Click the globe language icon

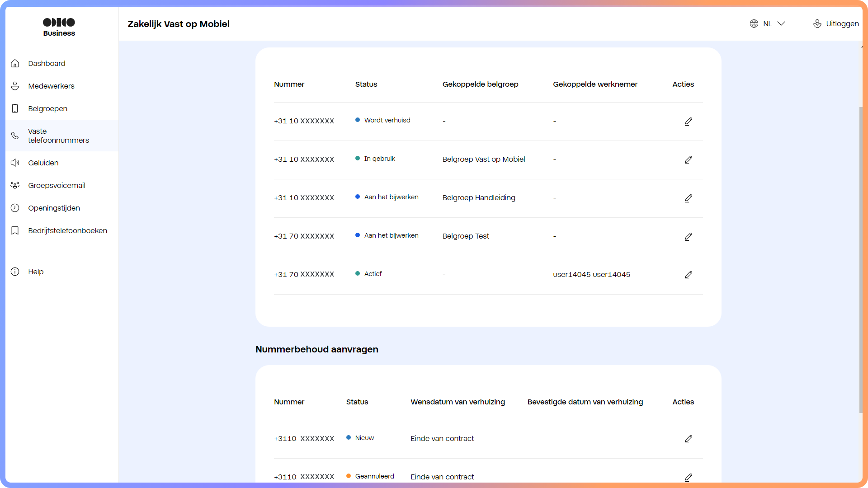(754, 23)
